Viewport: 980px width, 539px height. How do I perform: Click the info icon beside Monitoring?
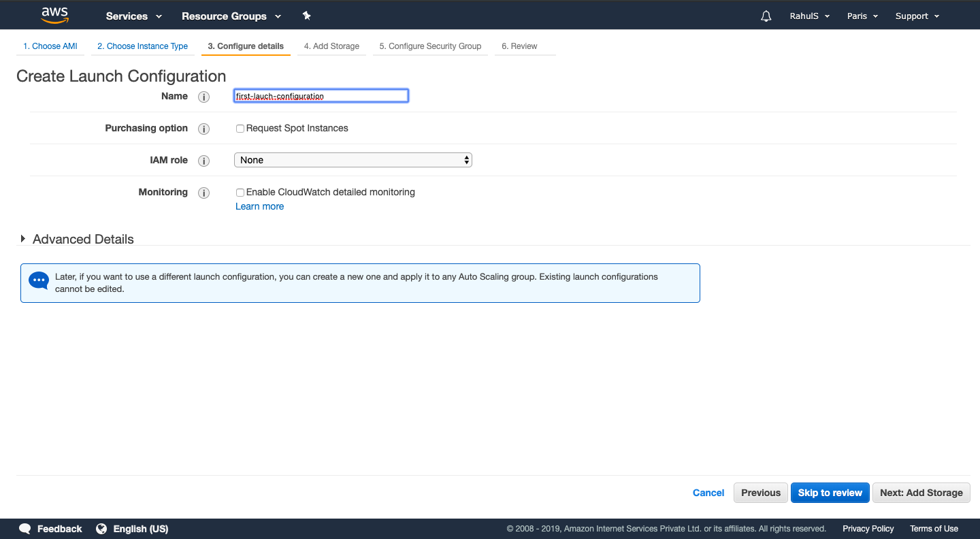(203, 193)
